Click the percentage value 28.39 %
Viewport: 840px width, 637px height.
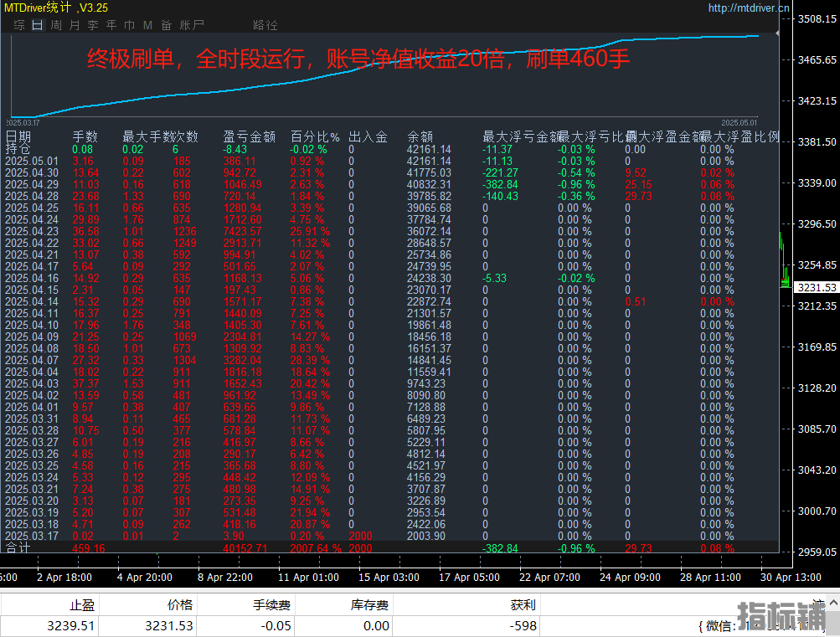[x=310, y=360]
